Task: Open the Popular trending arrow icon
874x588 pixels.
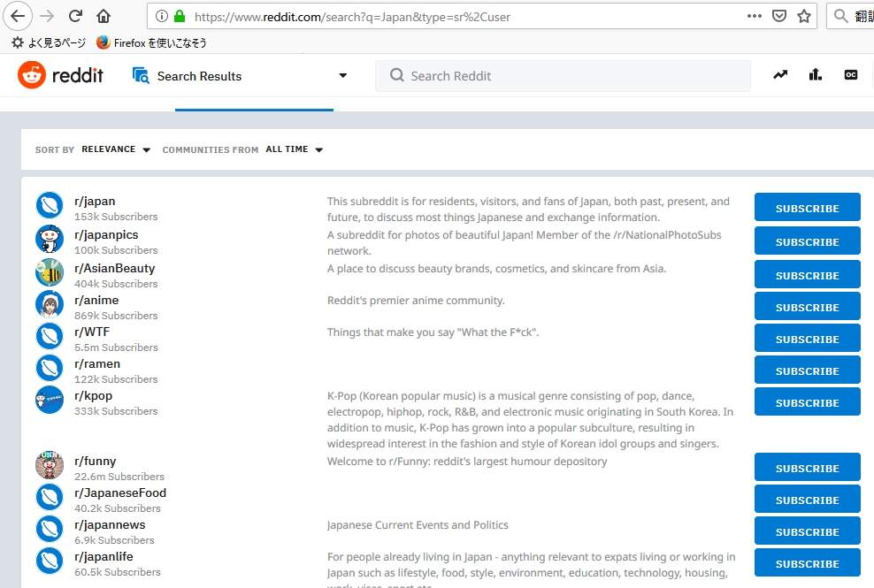Action: coord(780,74)
